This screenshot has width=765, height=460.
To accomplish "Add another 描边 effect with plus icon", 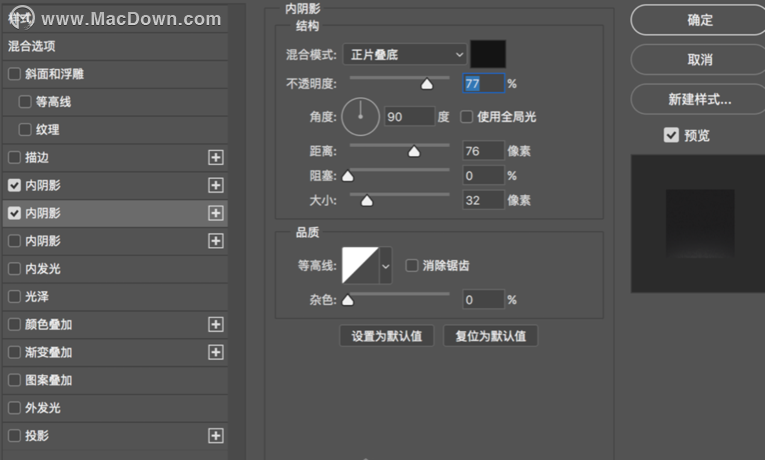I will click(x=216, y=158).
